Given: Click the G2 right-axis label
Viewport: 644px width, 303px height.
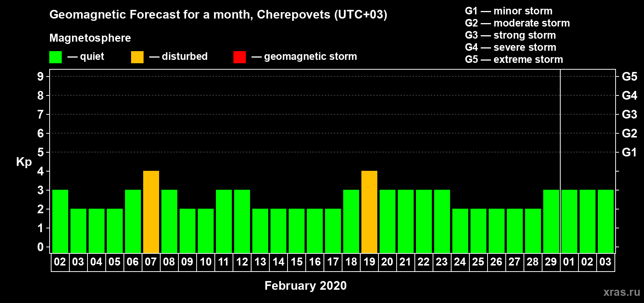Looking at the screenshot, I should point(630,133).
